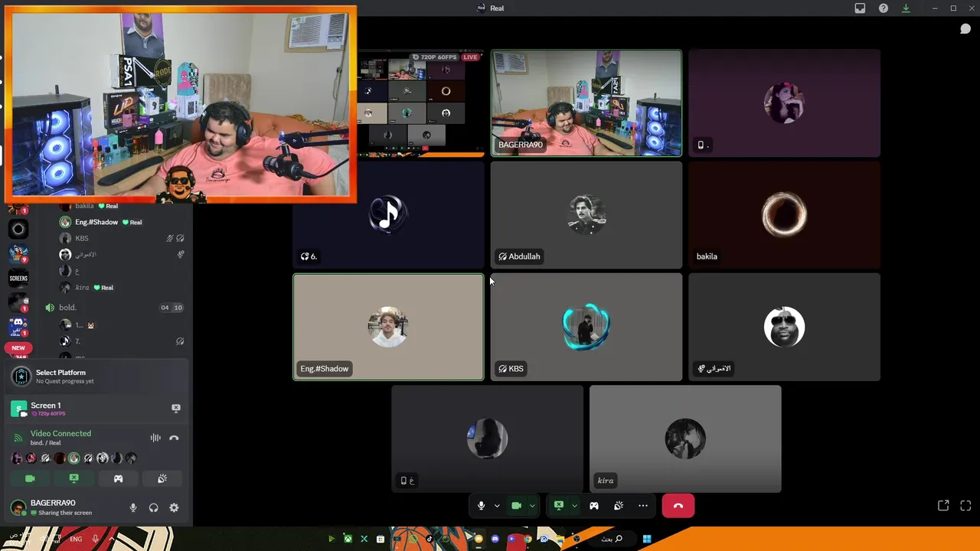Stop streaming Screen 1
The height and width of the screenshot is (551, 980).
pyautogui.click(x=176, y=408)
